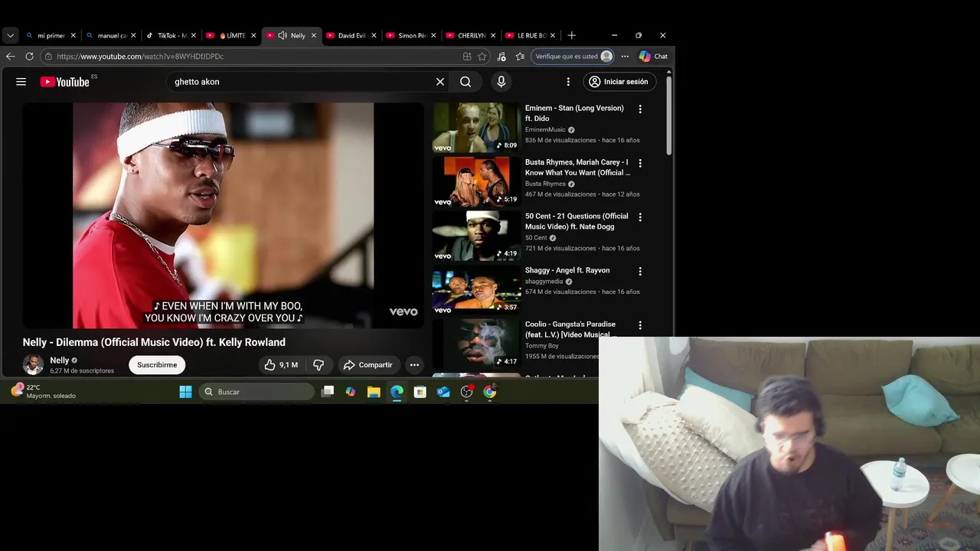980x551 pixels.
Task: Go back with the browser back arrow
Action: click(x=10, y=56)
